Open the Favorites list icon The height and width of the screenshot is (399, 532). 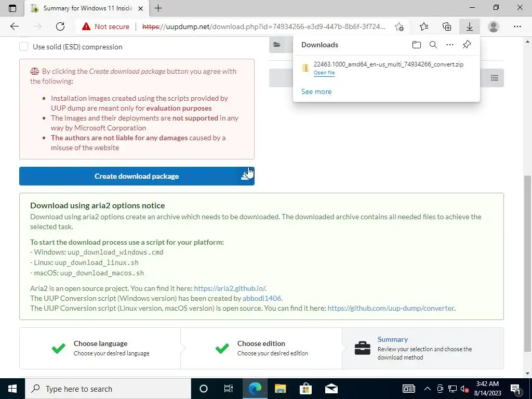point(424,26)
